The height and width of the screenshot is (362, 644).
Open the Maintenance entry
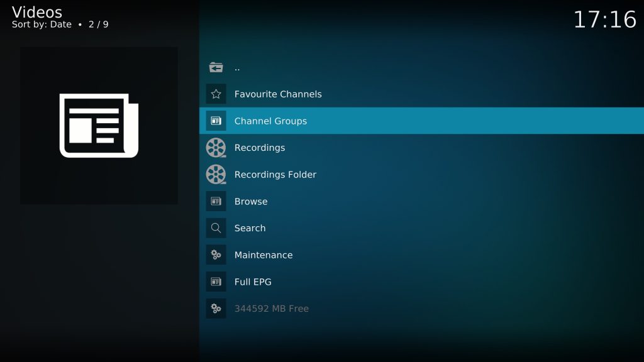point(264,255)
